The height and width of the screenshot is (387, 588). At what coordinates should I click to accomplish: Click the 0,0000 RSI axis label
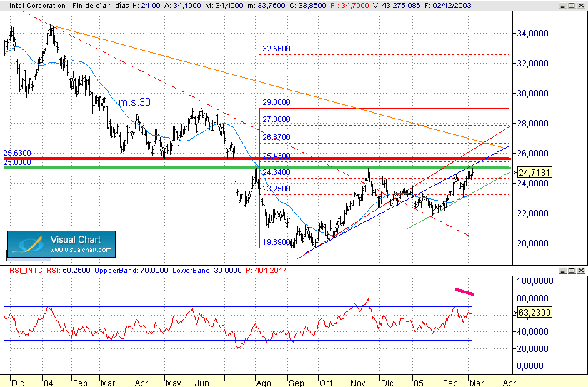pyautogui.click(x=529, y=366)
